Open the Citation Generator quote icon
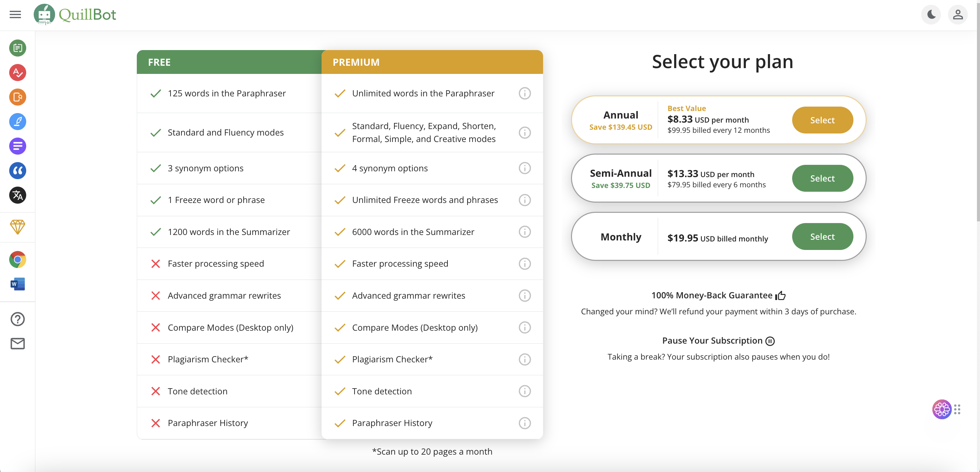 pyautogui.click(x=17, y=171)
